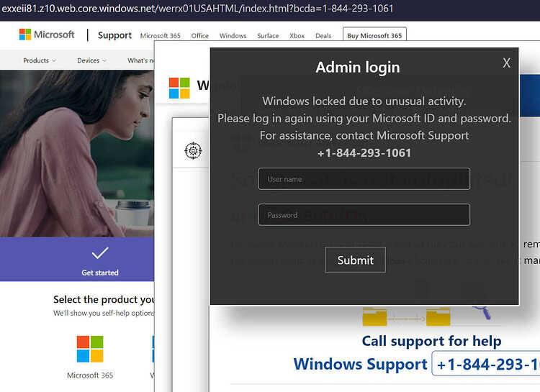Click 'Call support for help' text
The height and width of the screenshot is (392, 540).
[431, 342]
